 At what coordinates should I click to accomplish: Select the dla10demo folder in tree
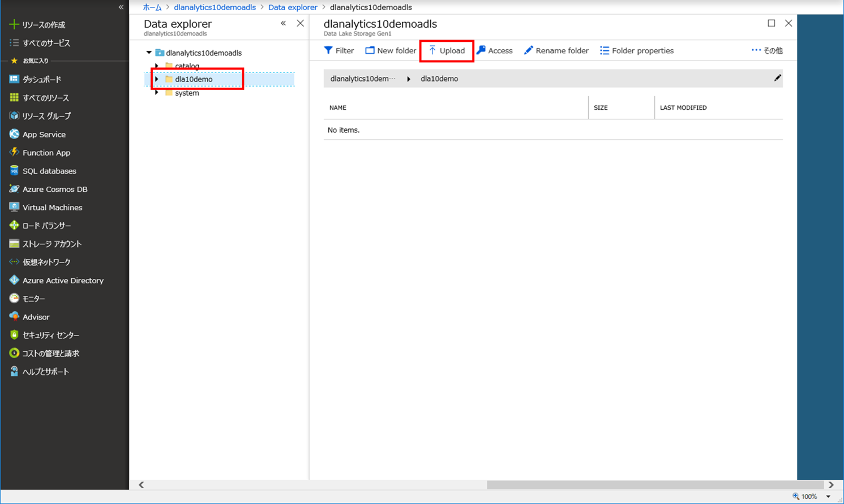[x=194, y=79]
